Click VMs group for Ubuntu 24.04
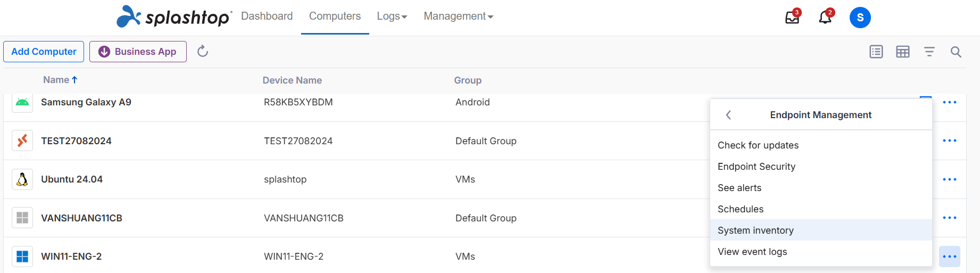The width and height of the screenshot is (980, 273). coord(465,179)
